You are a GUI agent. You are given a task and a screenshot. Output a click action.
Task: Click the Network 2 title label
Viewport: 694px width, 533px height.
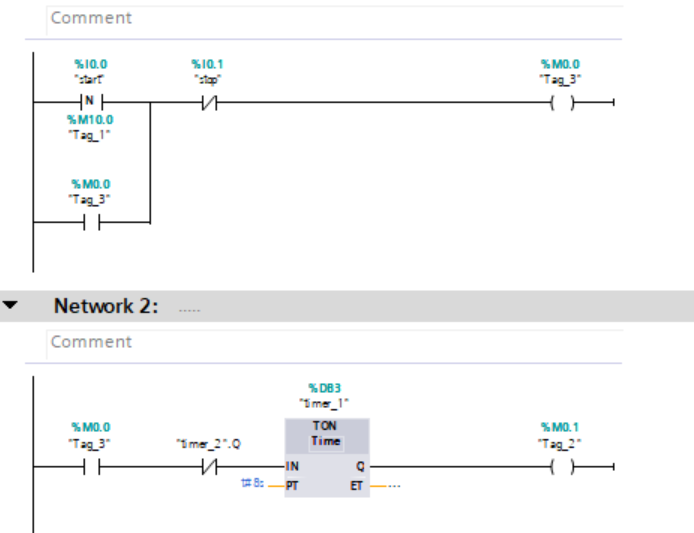point(105,306)
